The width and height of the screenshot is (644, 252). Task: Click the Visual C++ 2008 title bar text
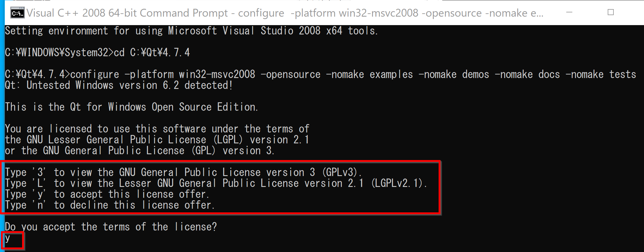(x=285, y=13)
